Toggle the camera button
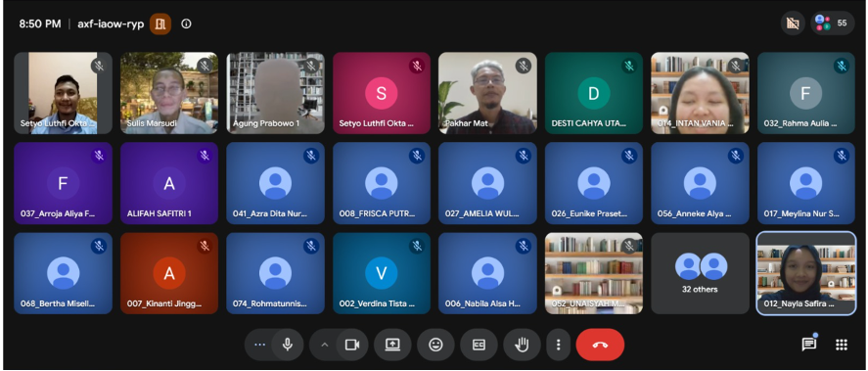This screenshot has width=868, height=371. tap(351, 345)
